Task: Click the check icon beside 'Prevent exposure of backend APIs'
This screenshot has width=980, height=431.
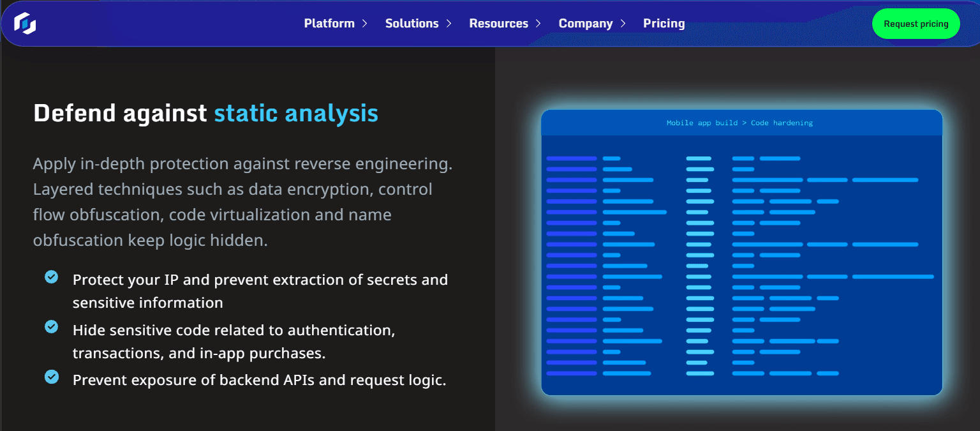Action: [52, 377]
